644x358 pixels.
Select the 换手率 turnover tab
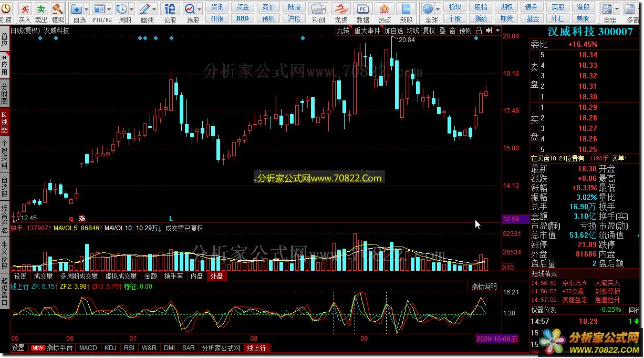(x=173, y=276)
